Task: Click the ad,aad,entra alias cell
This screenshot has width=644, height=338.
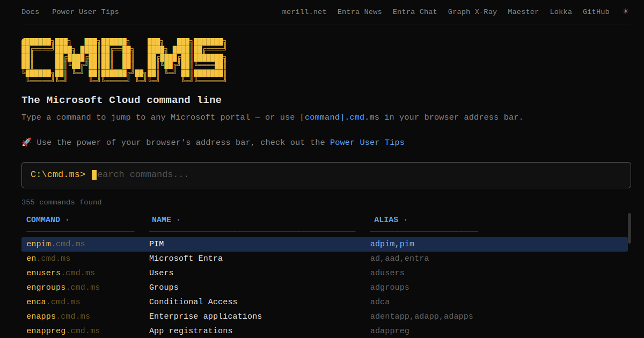Action: (400, 259)
